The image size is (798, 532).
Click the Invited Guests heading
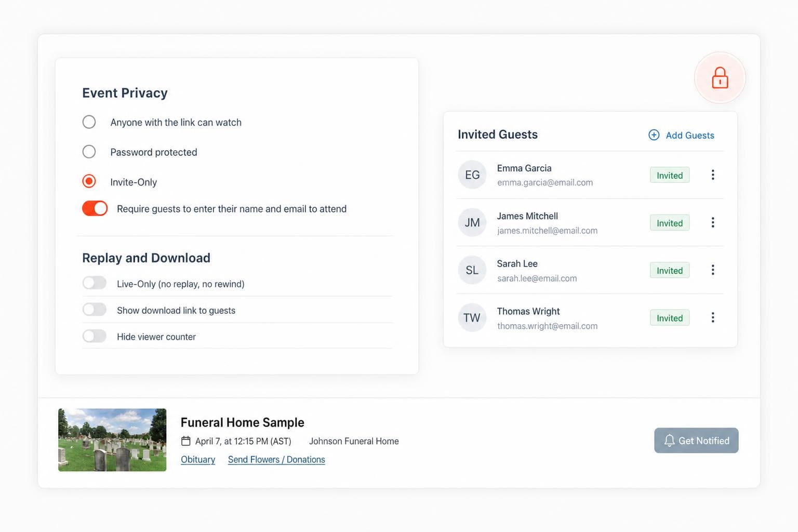[x=498, y=135]
